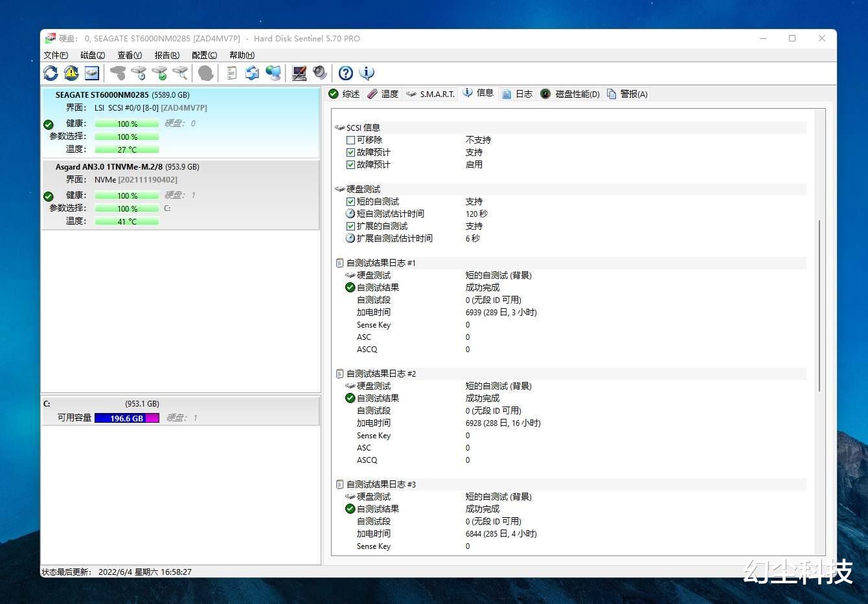Screen dimensions: 868x604
Task: Click the info panel vertical scrollbar
Action: point(819,306)
